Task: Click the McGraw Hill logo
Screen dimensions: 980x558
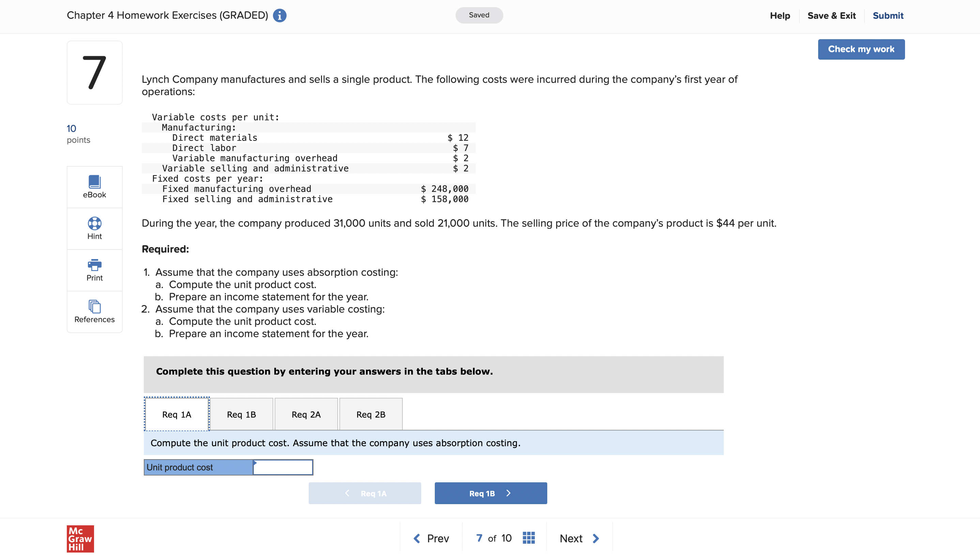Action: tap(80, 539)
